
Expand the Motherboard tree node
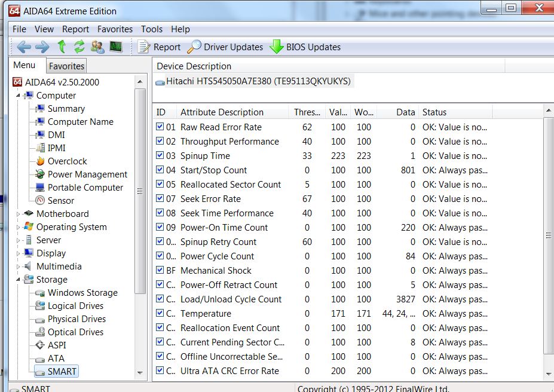(18, 214)
